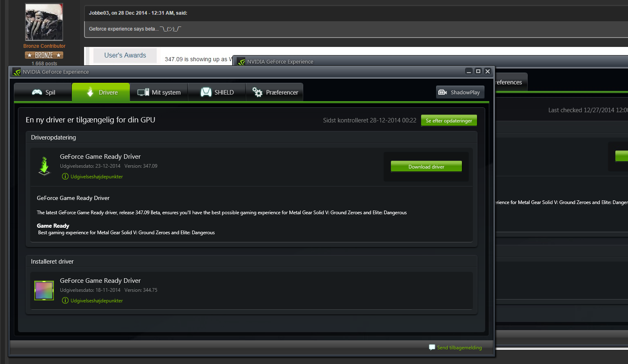The height and width of the screenshot is (364, 628).
Task: Click the gears icon on the Præferencer tab
Action: 257,92
